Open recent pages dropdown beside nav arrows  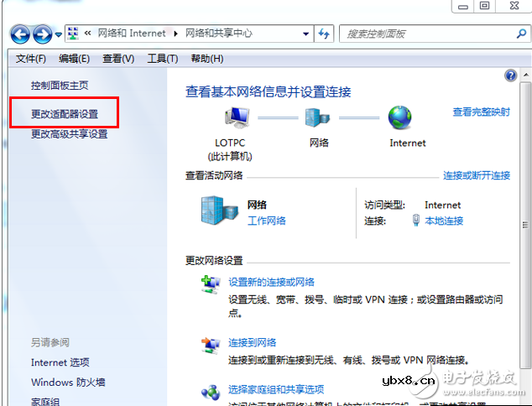point(59,34)
